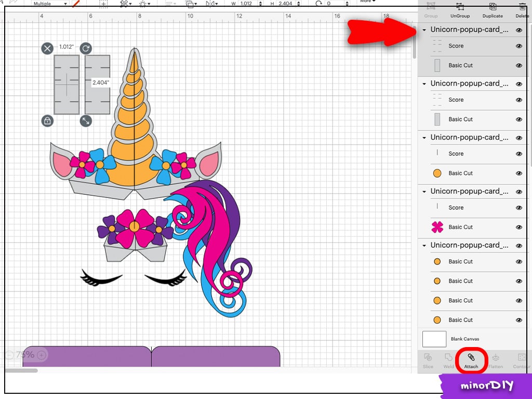
Task: Click the greyed-out Group icon
Action: [x=431, y=6]
